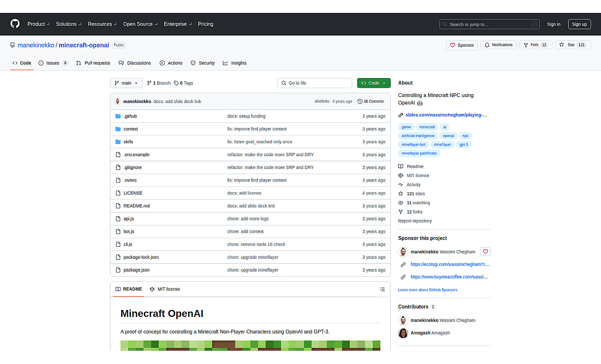Click the context folder icon

coord(118,129)
